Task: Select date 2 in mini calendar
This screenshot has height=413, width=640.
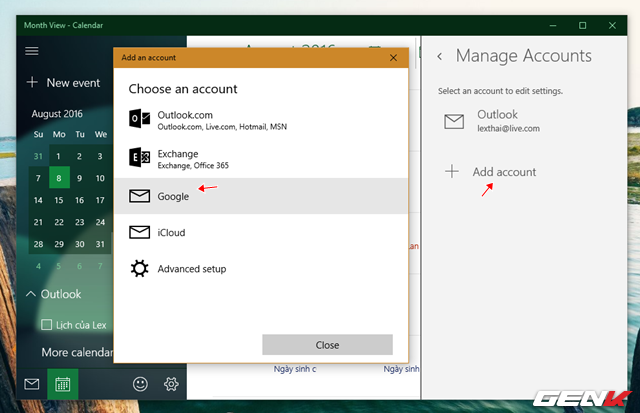Action: pos(80,156)
